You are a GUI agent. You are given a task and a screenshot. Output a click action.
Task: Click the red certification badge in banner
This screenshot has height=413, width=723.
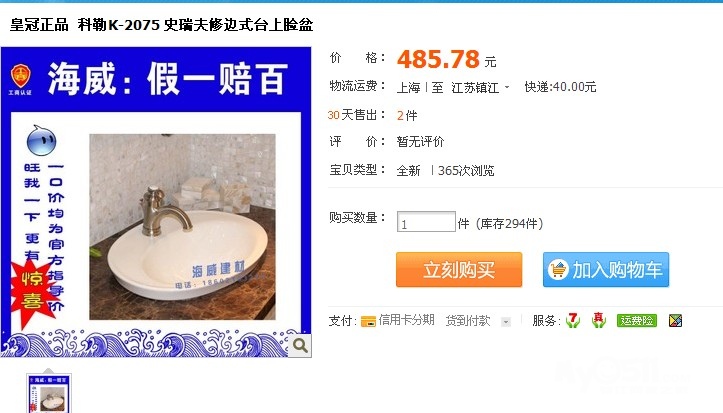click(x=20, y=76)
